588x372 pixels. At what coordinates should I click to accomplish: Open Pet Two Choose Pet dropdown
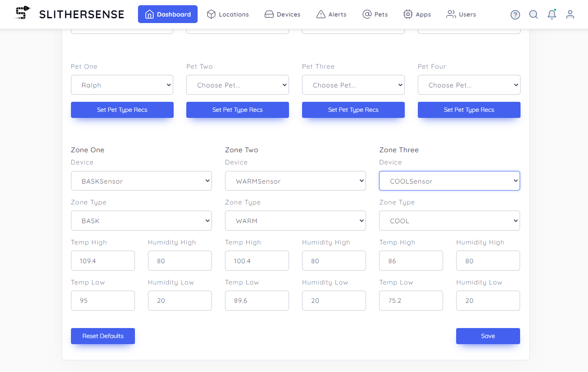[x=238, y=85]
